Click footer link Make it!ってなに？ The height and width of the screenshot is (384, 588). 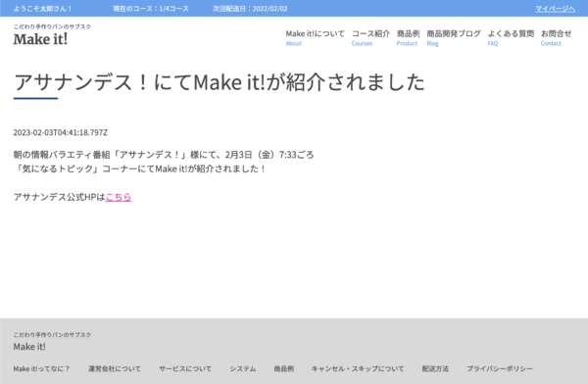(41, 368)
